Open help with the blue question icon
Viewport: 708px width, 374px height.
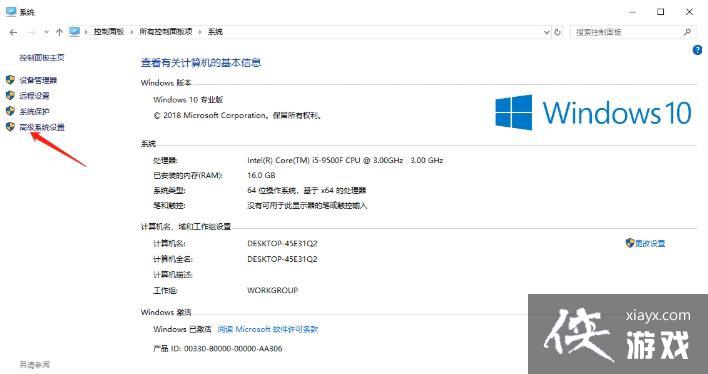tap(697, 50)
